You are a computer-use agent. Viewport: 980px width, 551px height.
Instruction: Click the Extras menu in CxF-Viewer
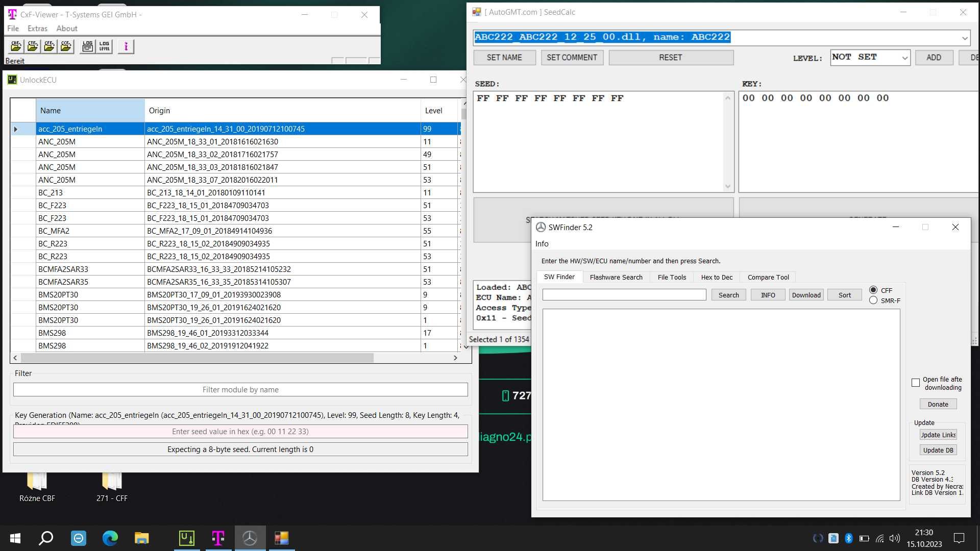pos(36,28)
